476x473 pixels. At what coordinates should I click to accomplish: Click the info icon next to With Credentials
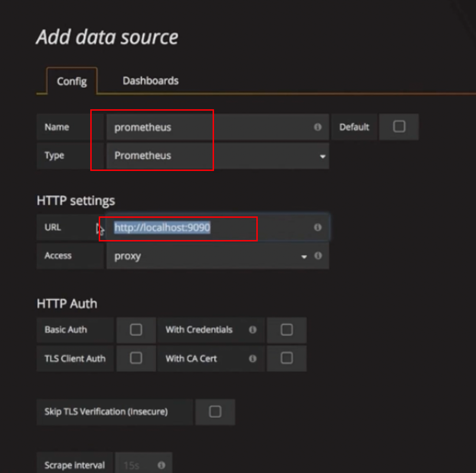[252, 330]
